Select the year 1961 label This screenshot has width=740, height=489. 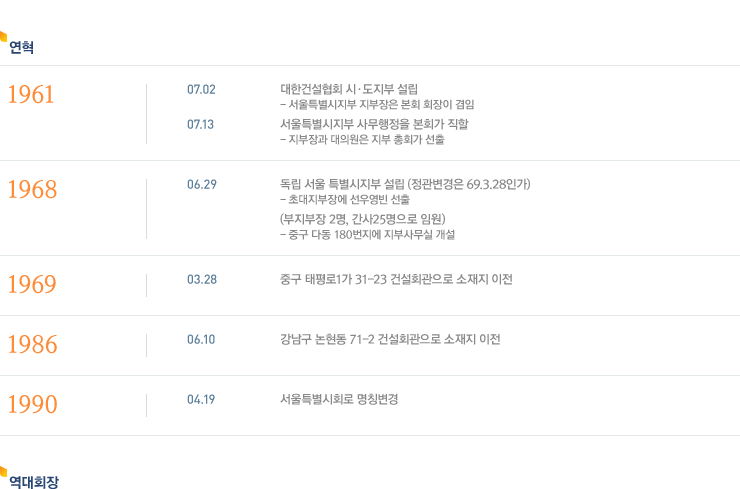tap(31, 94)
